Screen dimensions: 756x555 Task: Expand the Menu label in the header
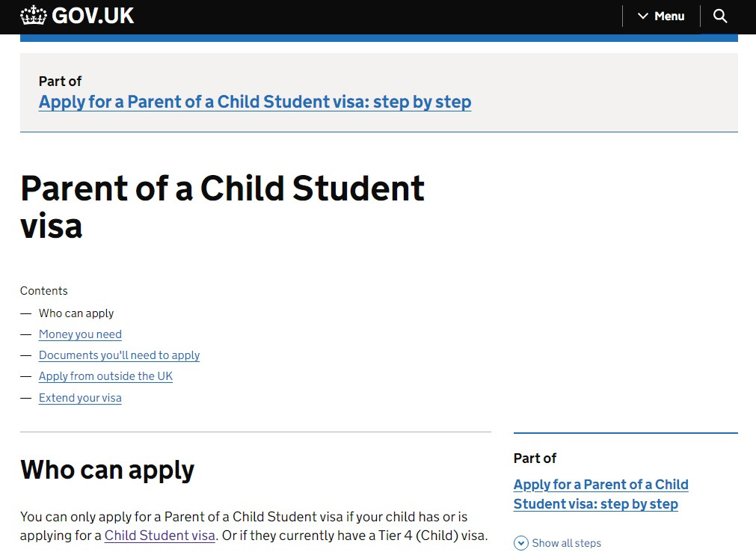(669, 16)
